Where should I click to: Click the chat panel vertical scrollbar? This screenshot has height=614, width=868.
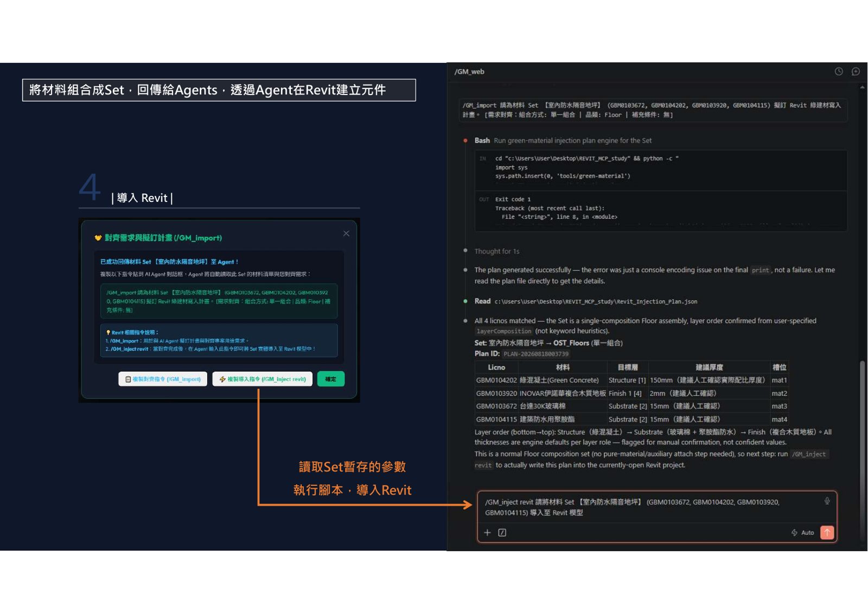click(862, 451)
